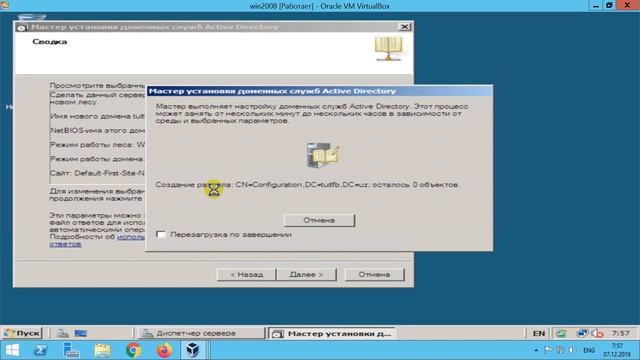Click the Show Desktop quick launch icon
The width and height of the screenshot is (640, 360).
[x=80, y=333]
